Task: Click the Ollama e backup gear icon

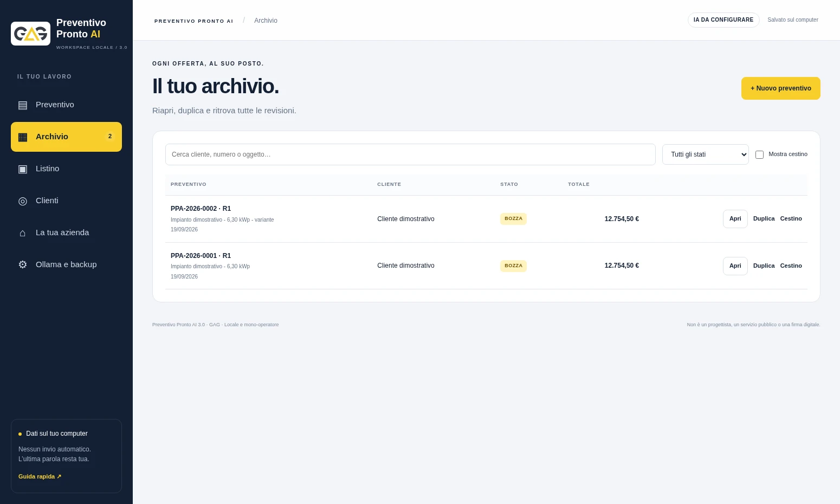Action: click(x=23, y=265)
